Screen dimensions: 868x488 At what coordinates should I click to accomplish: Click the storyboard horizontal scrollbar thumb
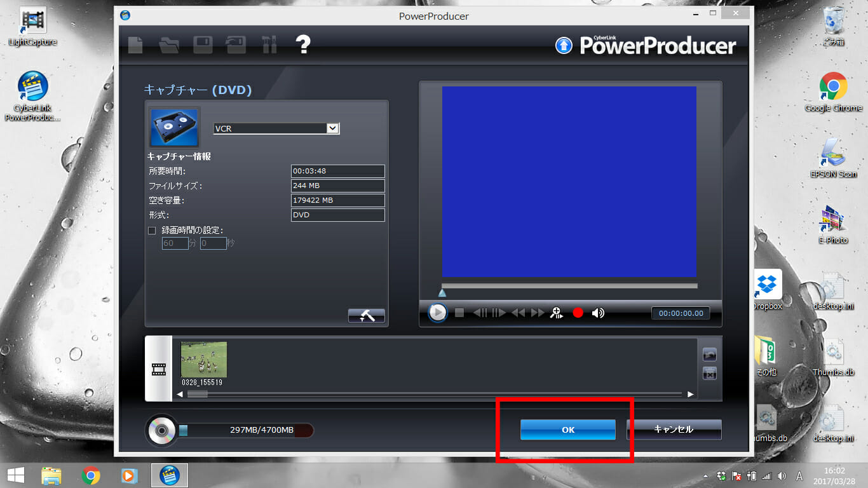[197, 395]
